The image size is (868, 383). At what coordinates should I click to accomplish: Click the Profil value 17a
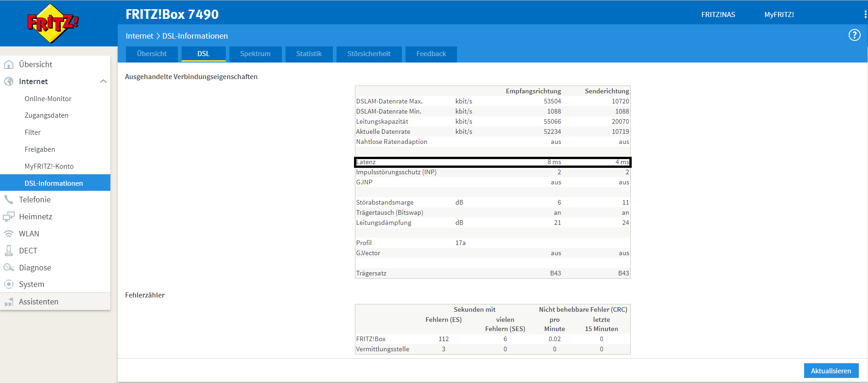460,243
